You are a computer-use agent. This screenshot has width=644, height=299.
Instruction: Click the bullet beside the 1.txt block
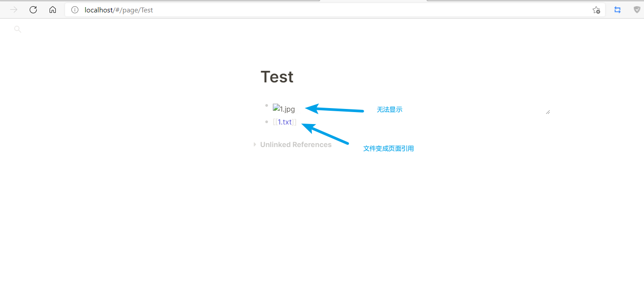click(x=266, y=122)
